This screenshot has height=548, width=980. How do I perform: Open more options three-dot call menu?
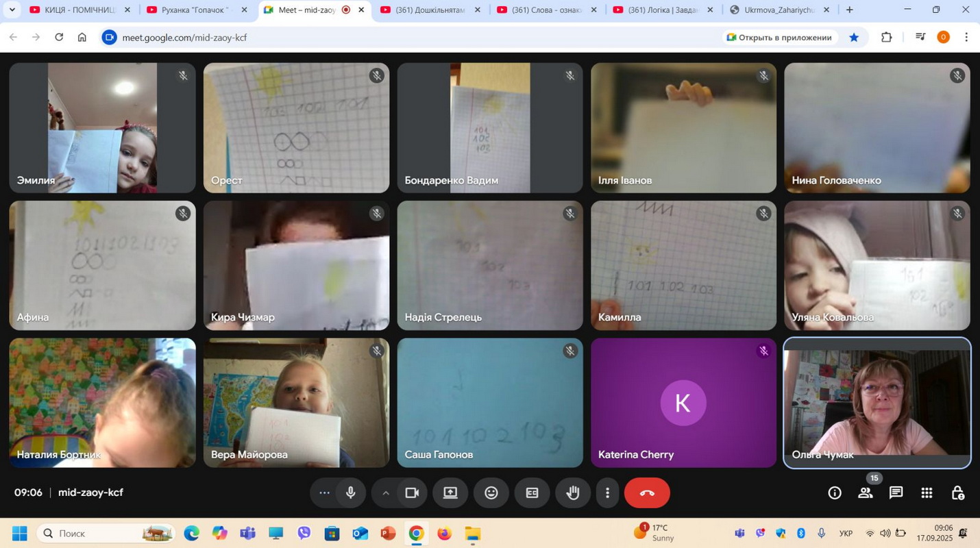tap(607, 493)
